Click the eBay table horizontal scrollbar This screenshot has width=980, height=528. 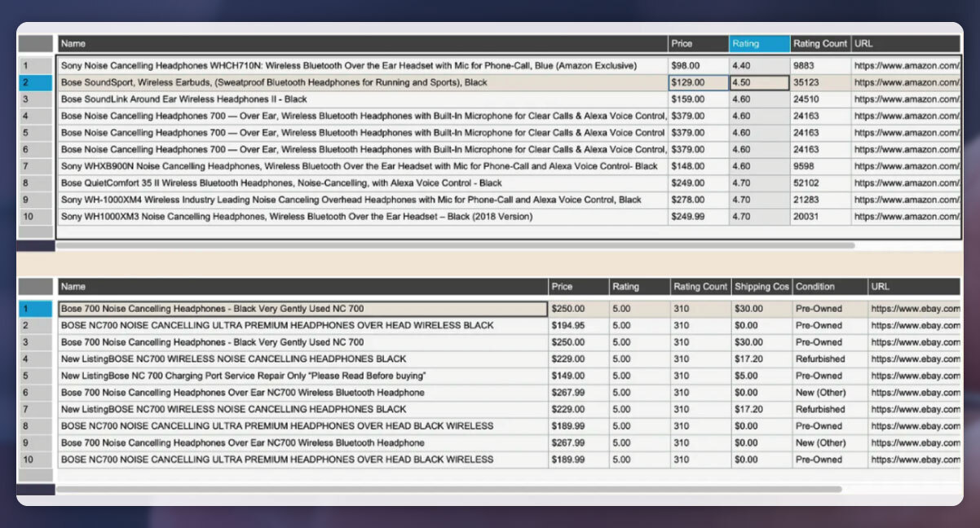(448, 490)
